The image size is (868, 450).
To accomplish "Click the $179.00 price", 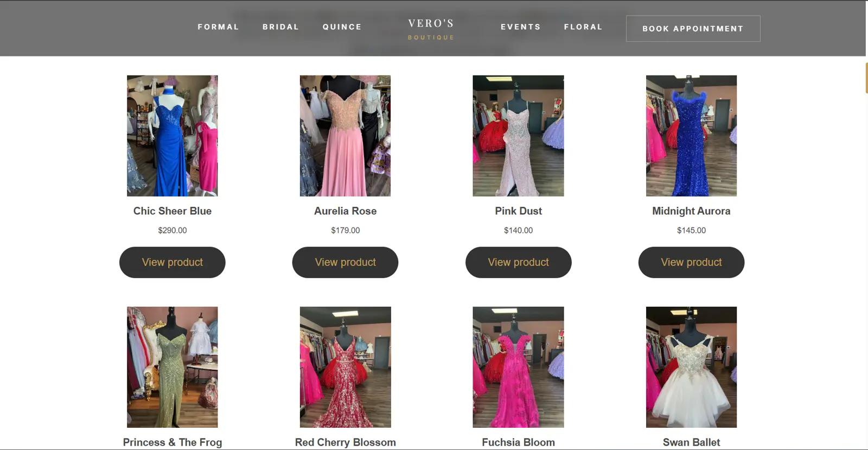I will coord(345,230).
